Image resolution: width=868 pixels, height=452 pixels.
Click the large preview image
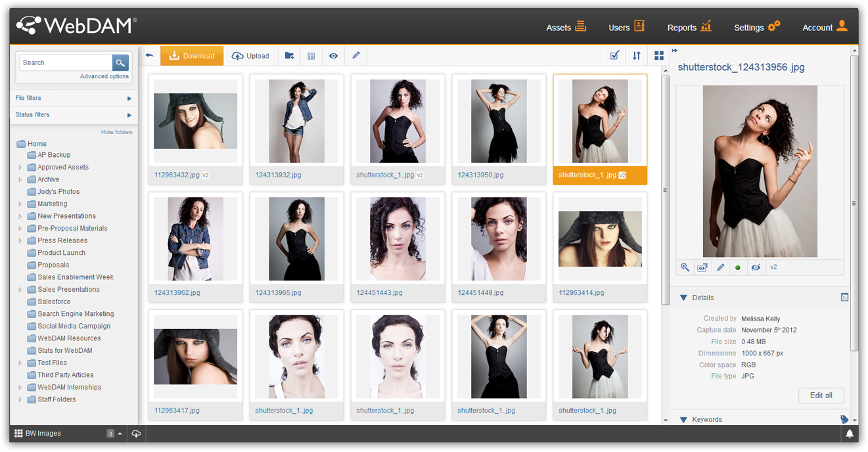coord(760,171)
